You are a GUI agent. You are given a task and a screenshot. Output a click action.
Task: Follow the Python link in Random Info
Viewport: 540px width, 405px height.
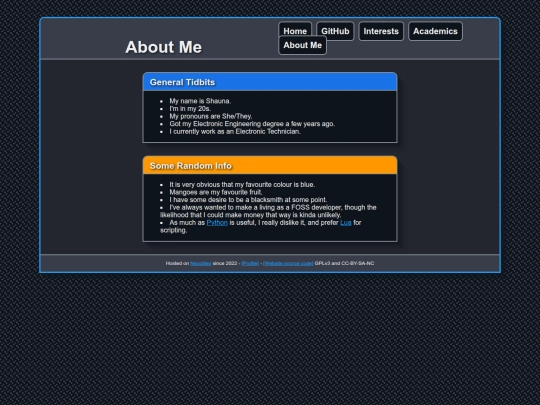coord(217,223)
